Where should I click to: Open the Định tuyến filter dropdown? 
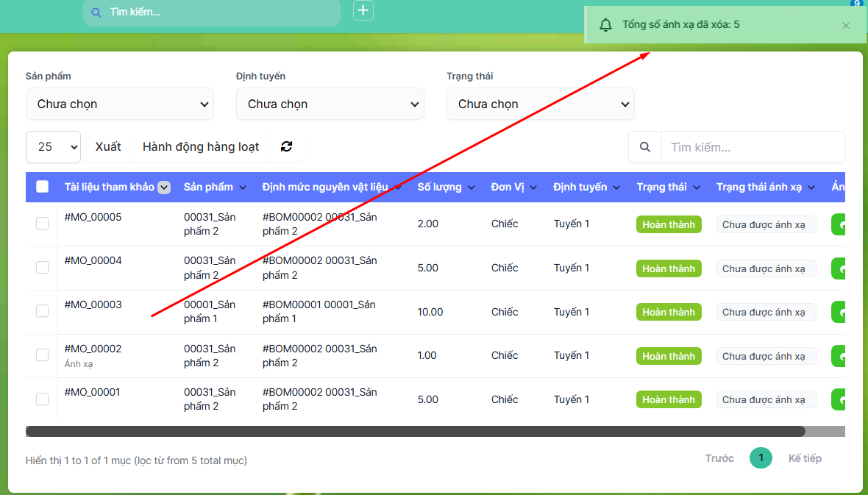[330, 104]
